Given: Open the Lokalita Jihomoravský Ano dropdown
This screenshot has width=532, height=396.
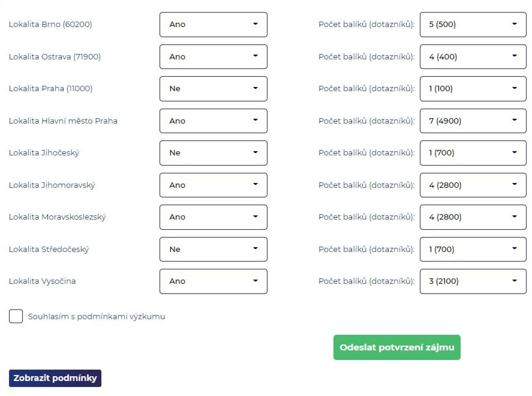Looking at the screenshot, I should point(213,185).
